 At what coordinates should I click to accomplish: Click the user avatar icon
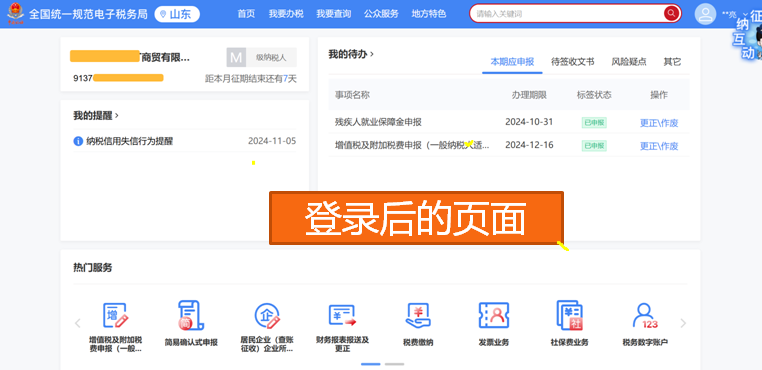click(705, 14)
